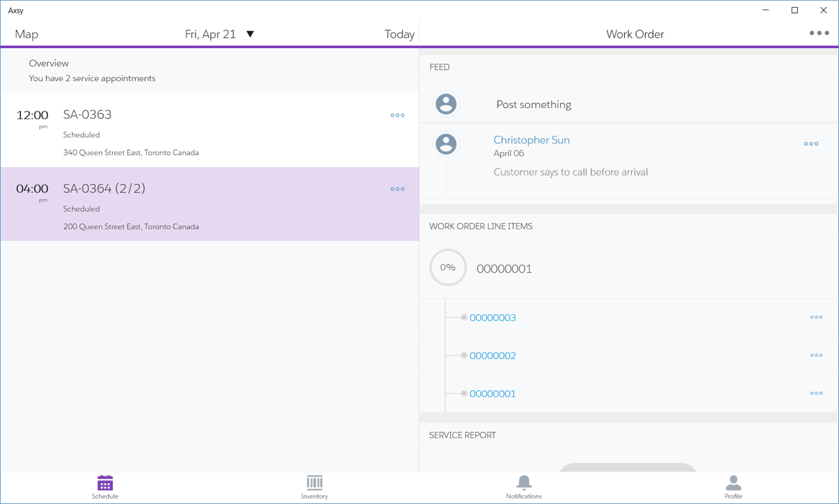Collapse the FEED section
The height and width of the screenshot is (504, 839).
click(x=440, y=67)
